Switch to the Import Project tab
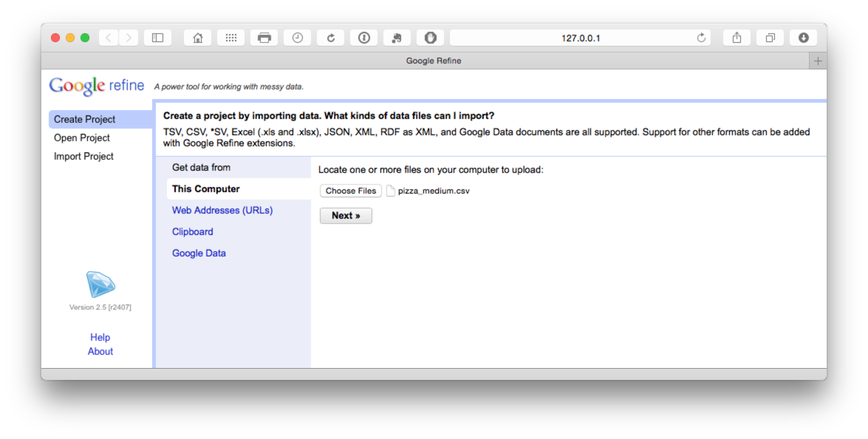Screen dimensions: 868x439 (x=83, y=156)
